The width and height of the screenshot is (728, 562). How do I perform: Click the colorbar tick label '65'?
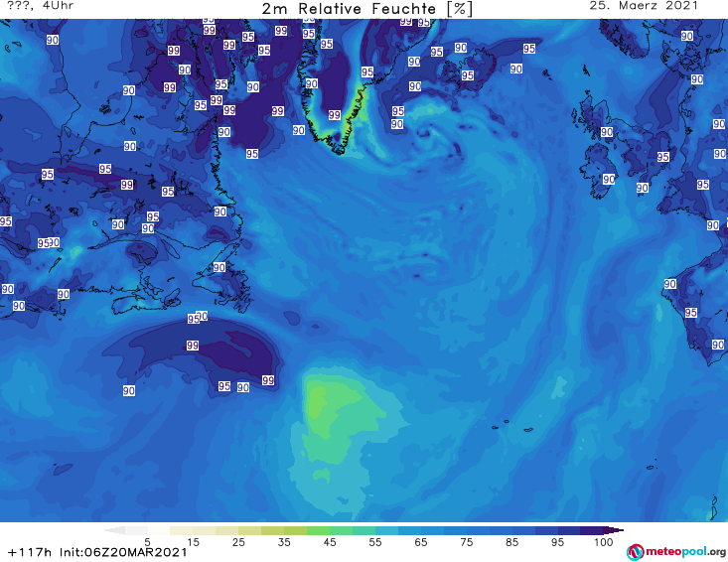421,542
